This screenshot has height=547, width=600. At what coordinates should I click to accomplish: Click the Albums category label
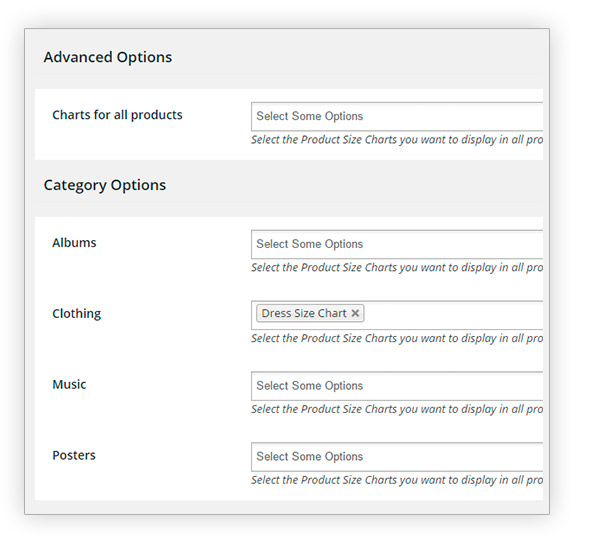(74, 243)
